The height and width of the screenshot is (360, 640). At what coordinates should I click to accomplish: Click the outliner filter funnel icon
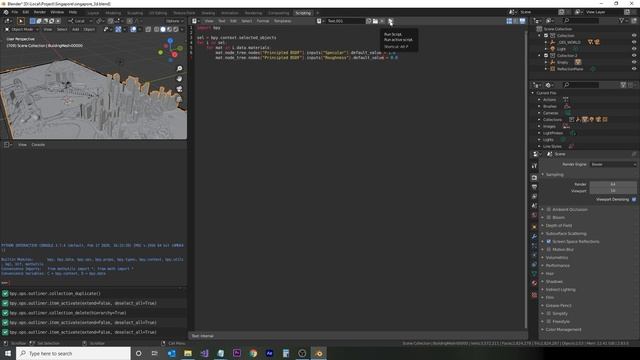tap(622, 20)
